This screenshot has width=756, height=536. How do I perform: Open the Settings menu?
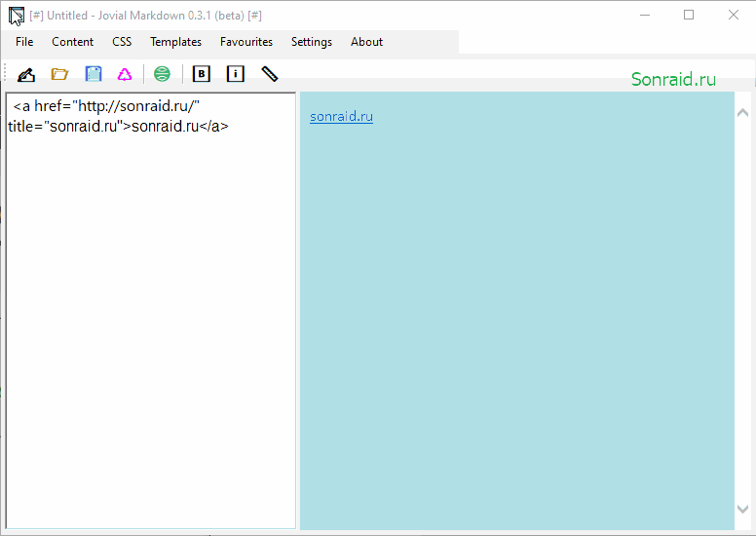[x=312, y=42]
